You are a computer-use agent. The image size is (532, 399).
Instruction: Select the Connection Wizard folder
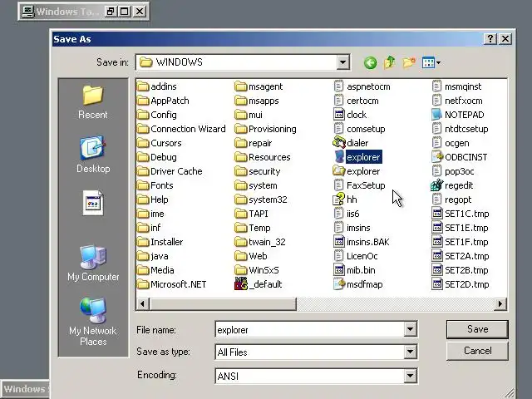pyautogui.click(x=181, y=129)
